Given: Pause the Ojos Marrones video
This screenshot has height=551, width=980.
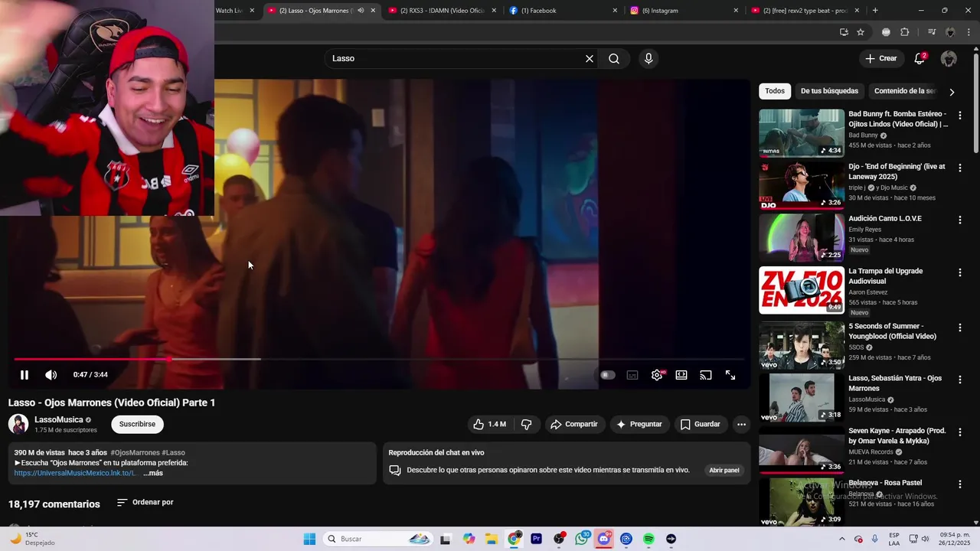Looking at the screenshot, I should click(x=24, y=375).
